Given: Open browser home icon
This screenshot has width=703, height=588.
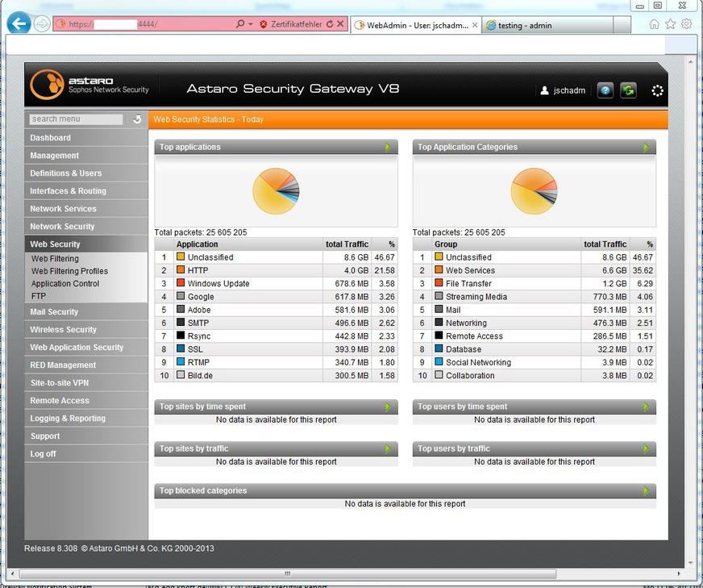Looking at the screenshot, I should (654, 24).
